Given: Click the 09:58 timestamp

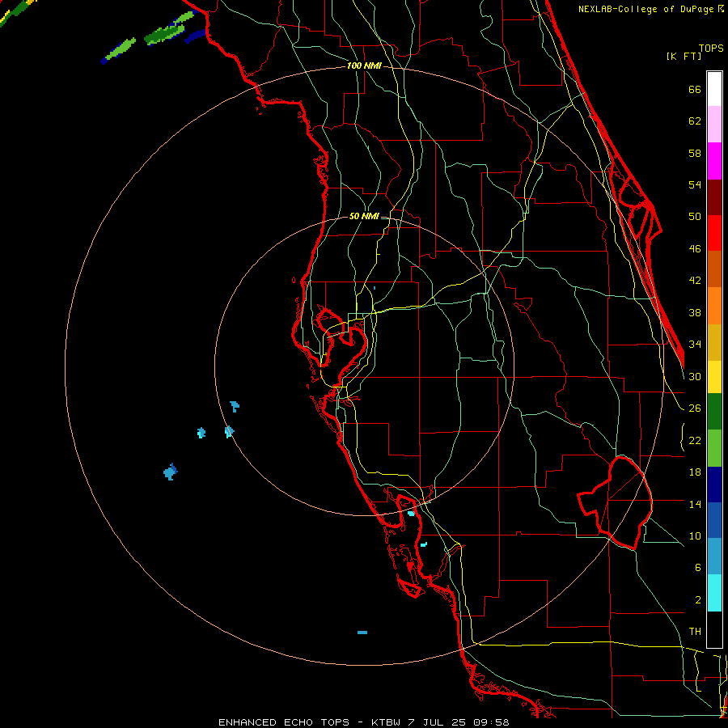Looking at the screenshot, I should [x=491, y=722].
